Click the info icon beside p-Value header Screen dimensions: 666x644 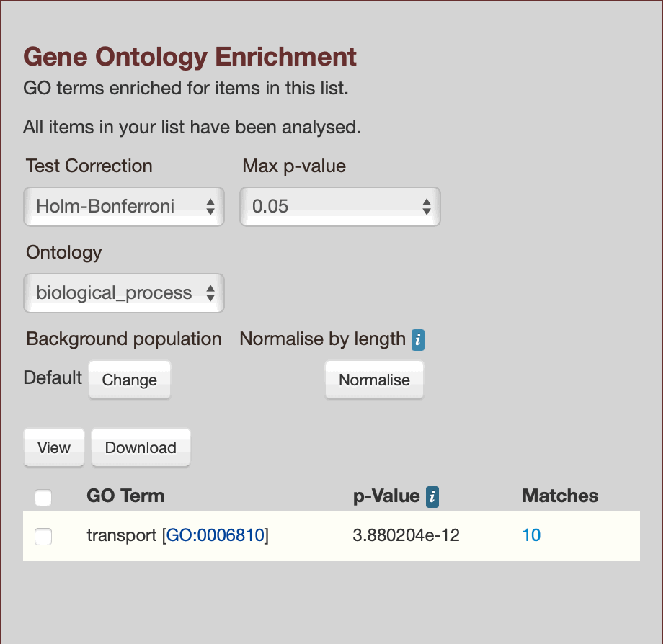(x=432, y=496)
